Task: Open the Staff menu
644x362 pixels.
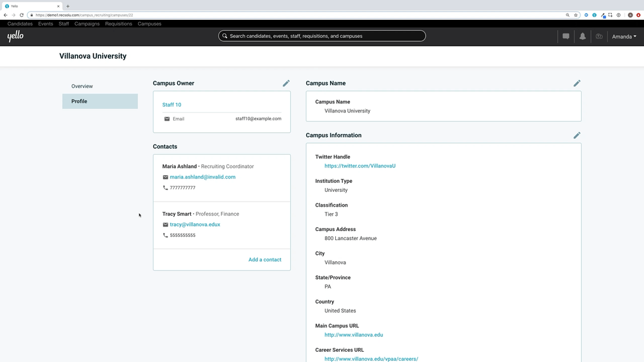Action: tap(64, 24)
